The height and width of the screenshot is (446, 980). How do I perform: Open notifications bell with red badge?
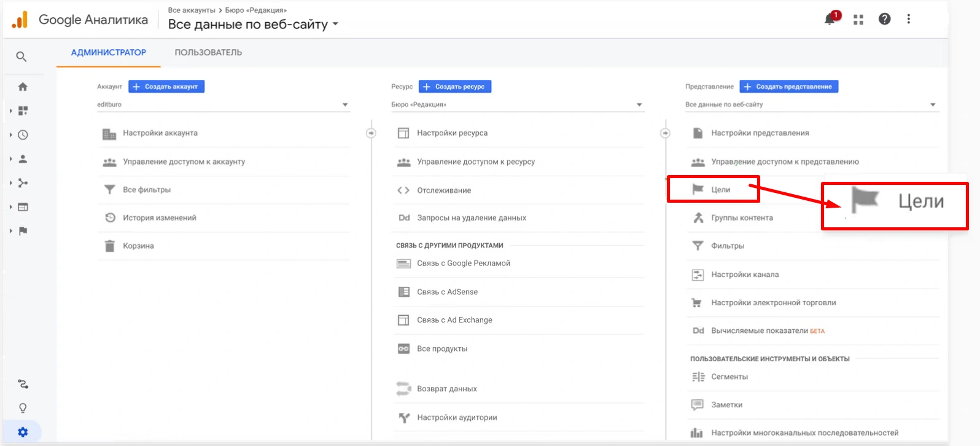pyautogui.click(x=830, y=19)
